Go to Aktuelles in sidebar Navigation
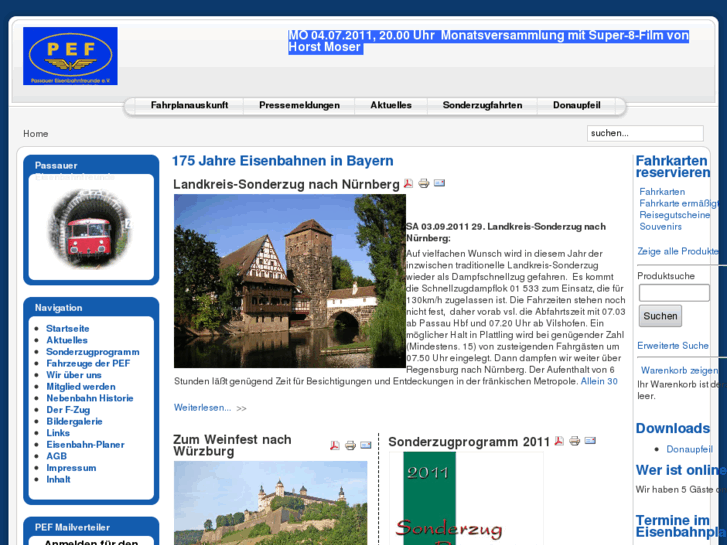 point(67,340)
